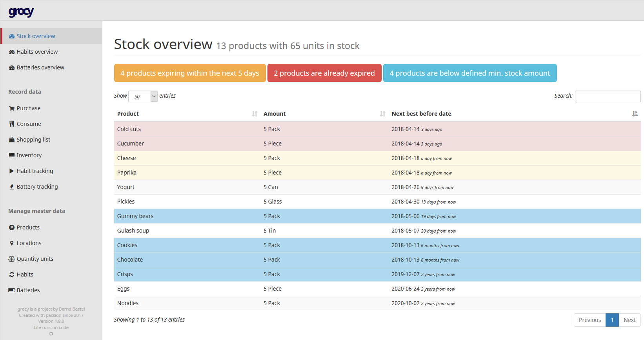
Task: Click the Inventory list icon
Action: pos(12,155)
